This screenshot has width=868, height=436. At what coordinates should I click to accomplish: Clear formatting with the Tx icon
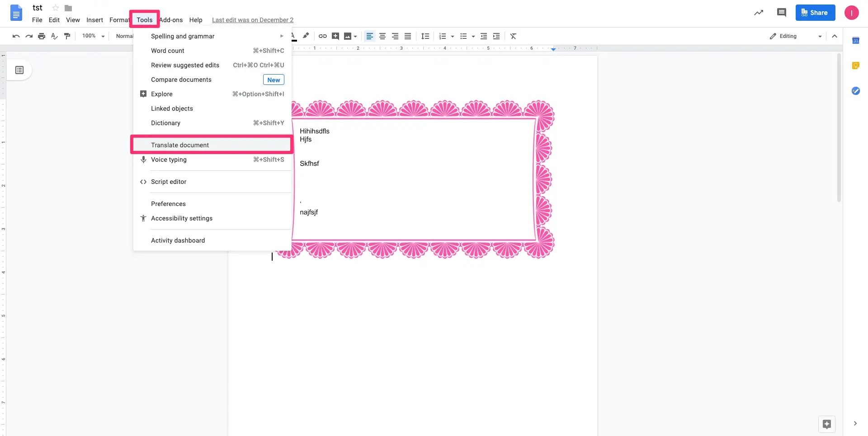pyautogui.click(x=513, y=36)
